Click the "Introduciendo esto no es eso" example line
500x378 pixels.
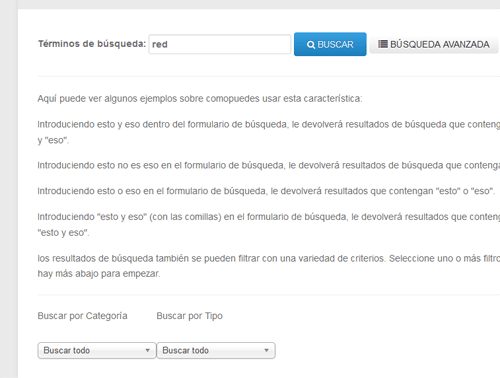click(269, 165)
